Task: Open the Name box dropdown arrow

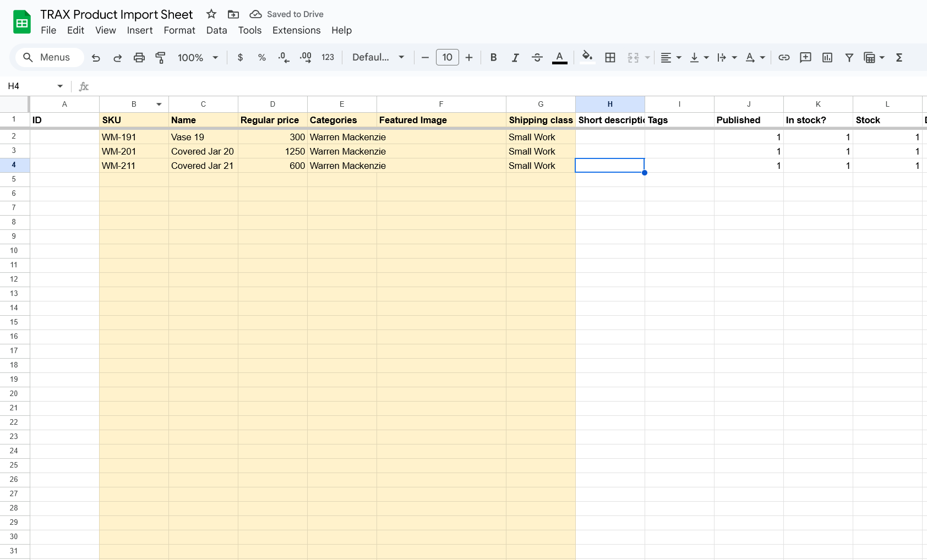Action: point(60,86)
